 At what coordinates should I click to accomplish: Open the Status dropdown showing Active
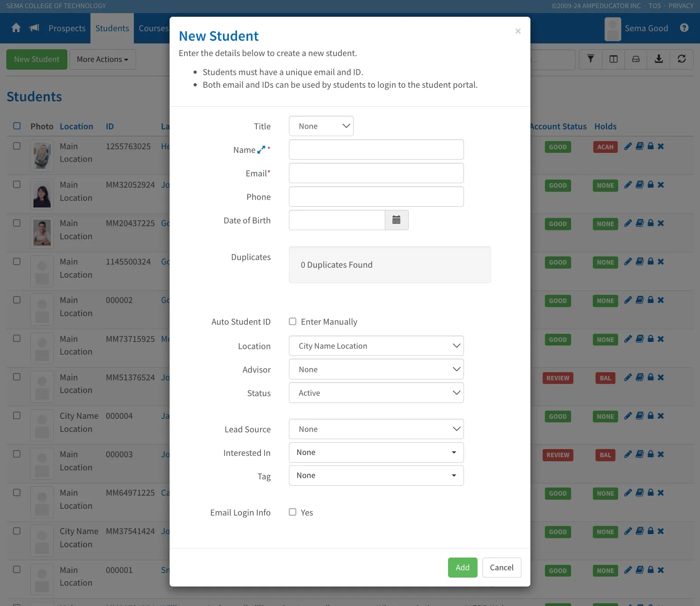pyautogui.click(x=376, y=393)
